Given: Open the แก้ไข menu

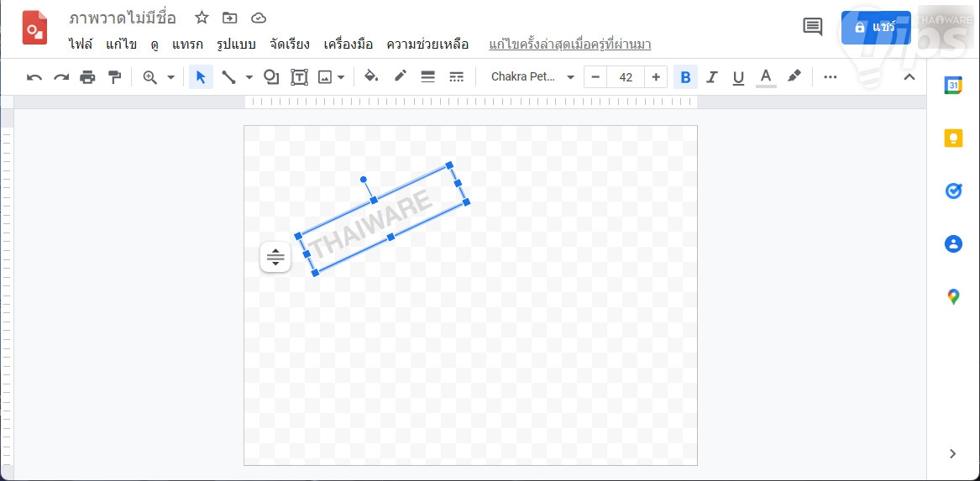Looking at the screenshot, I should point(121,44).
